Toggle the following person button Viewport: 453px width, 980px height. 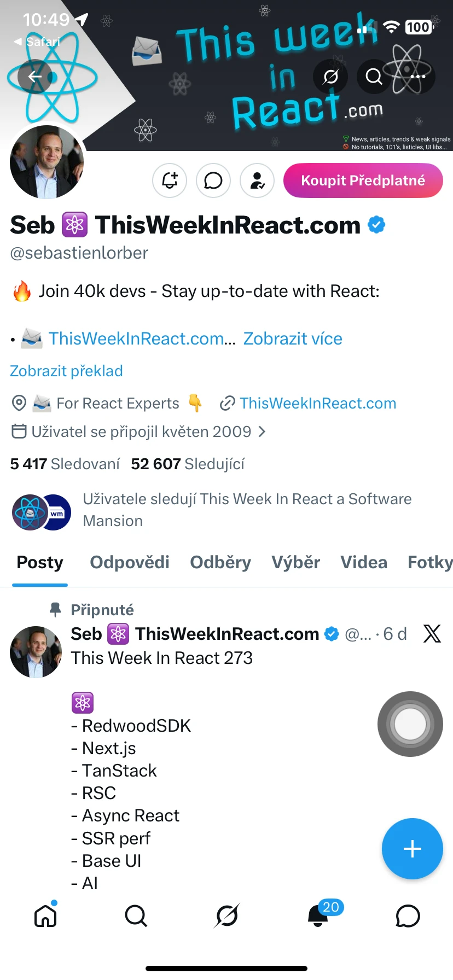pos(257,180)
